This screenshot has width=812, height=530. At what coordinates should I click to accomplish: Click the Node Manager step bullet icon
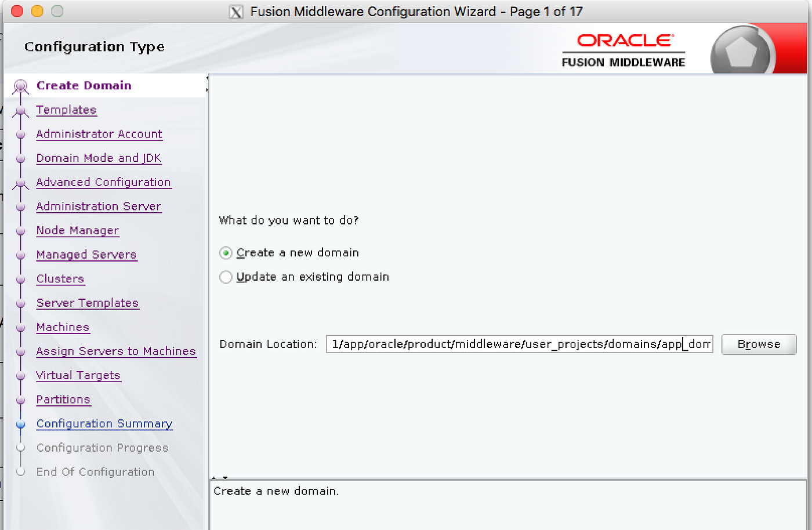tap(21, 231)
